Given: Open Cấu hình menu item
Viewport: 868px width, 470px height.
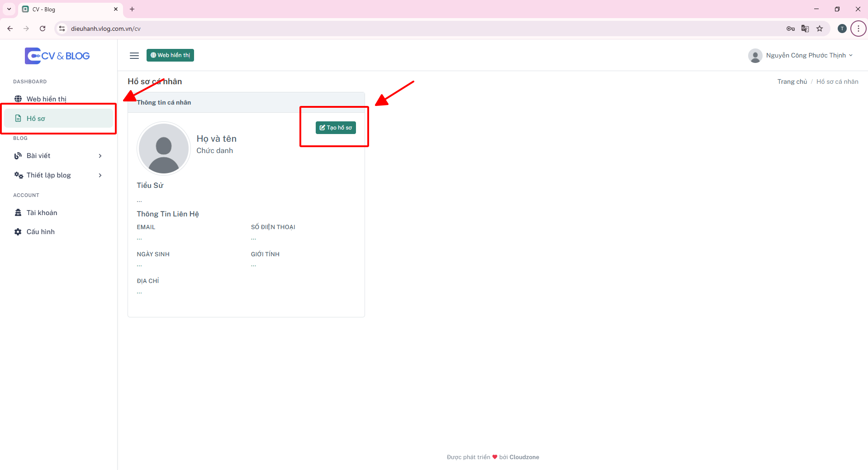Looking at the screenshot, I should click(x=58, y=232).
